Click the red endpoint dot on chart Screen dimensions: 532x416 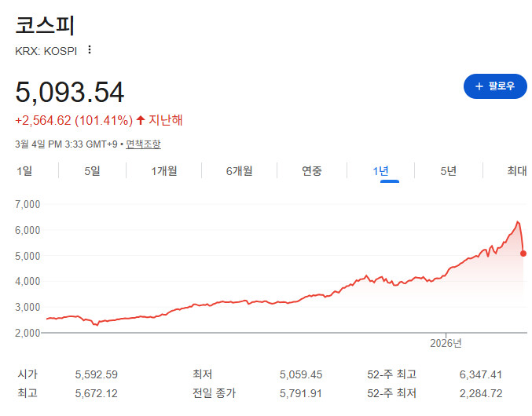(523, 253)
